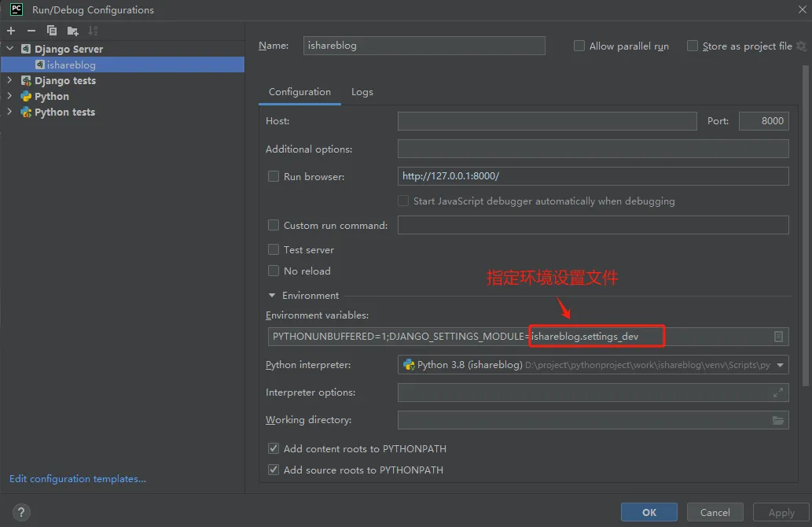Click the Remove Configuration minus icon
This screenshot has width=812, height=527.
coord(31,31)
